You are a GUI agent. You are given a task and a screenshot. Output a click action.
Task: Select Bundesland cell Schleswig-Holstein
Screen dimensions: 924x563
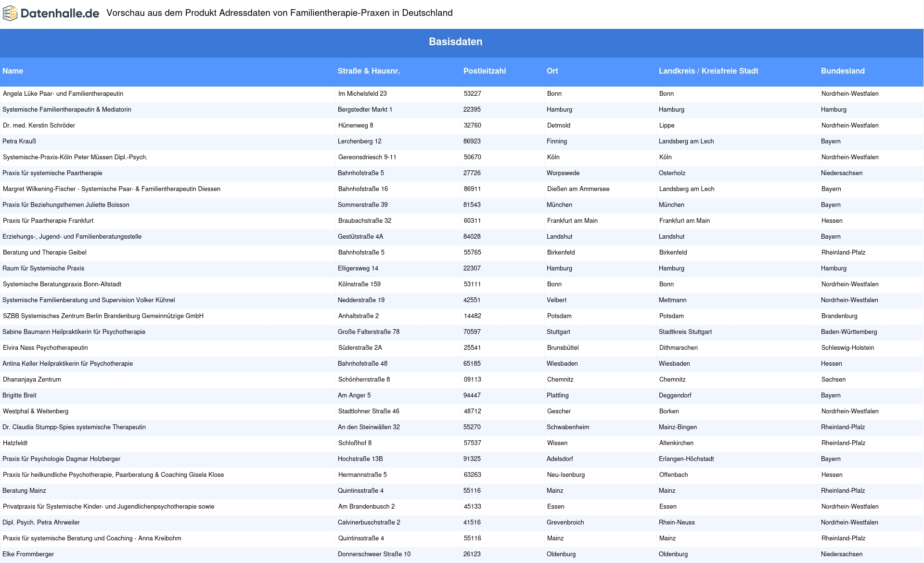coord(847,348)
